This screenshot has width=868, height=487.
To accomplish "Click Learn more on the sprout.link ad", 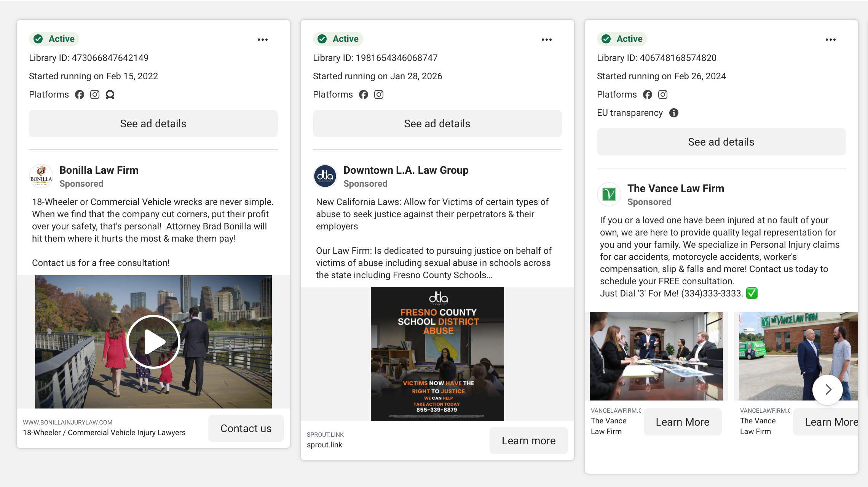I will click(529, 441).
